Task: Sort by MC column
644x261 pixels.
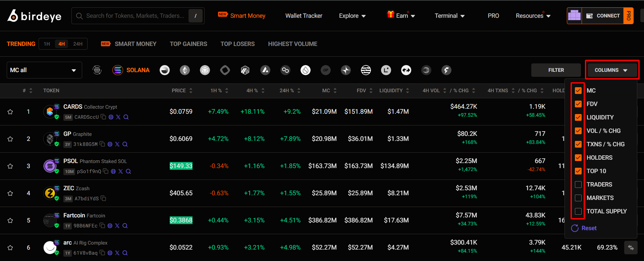Action: tap(329, 91)
